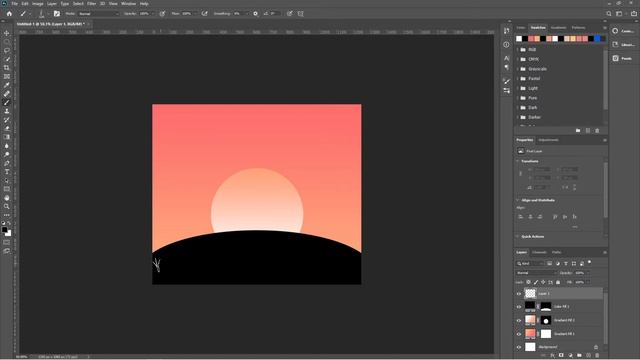Select Color Fill 1 layer mask thumbnail

546,307
